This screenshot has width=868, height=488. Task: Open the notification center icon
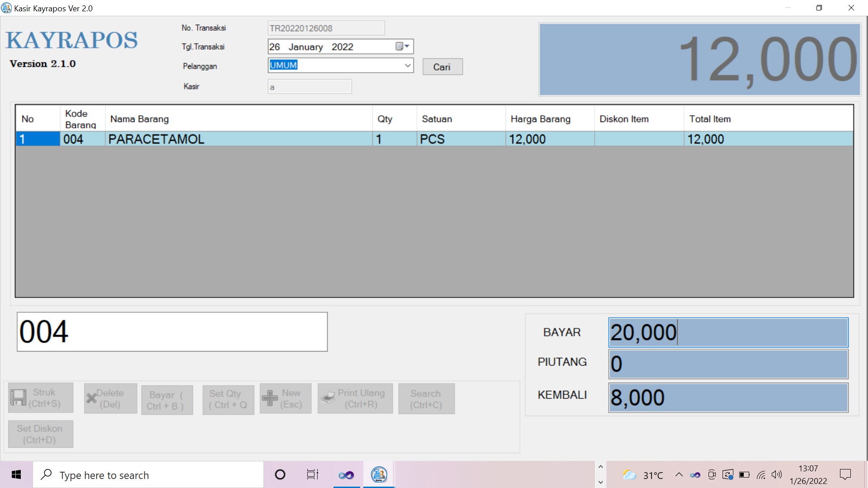[x=845, y=474]
